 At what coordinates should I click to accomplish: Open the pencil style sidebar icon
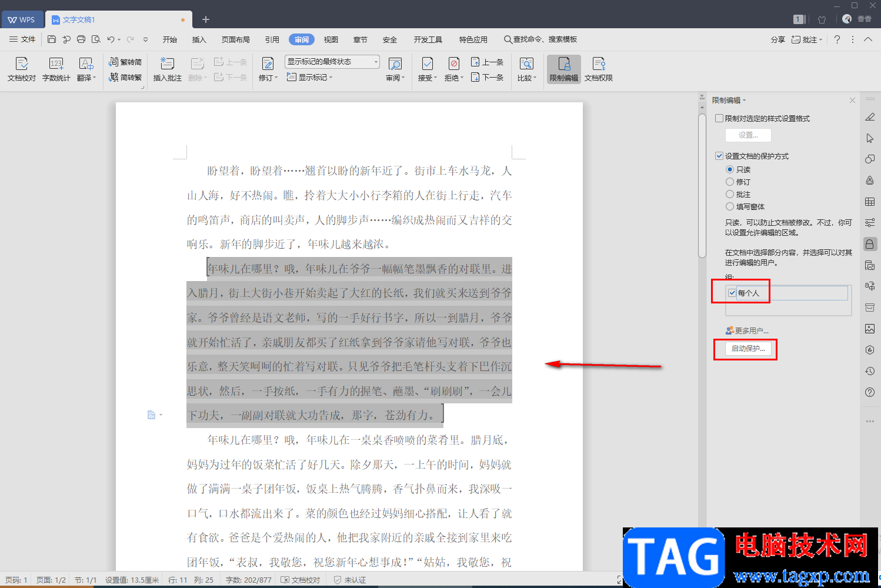(x=870, y=117)
